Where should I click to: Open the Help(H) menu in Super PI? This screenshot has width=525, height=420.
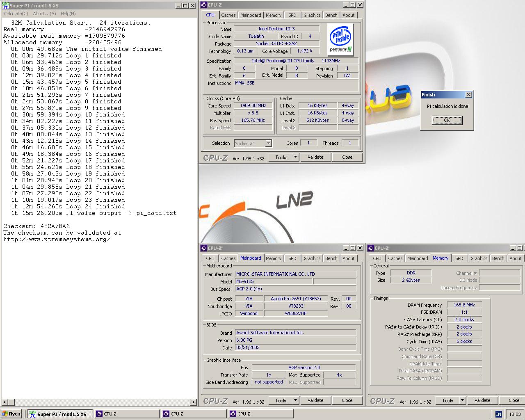click(68, 14)
